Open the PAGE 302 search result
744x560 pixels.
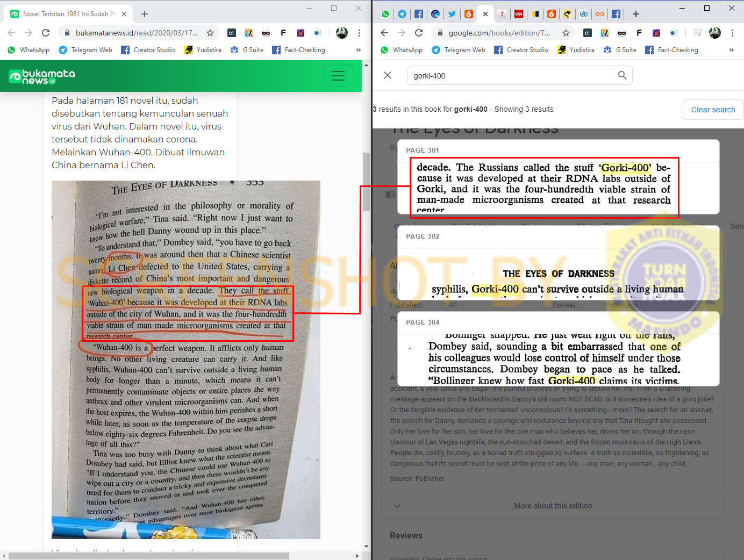pyautogui.click(x=558, y=263)
